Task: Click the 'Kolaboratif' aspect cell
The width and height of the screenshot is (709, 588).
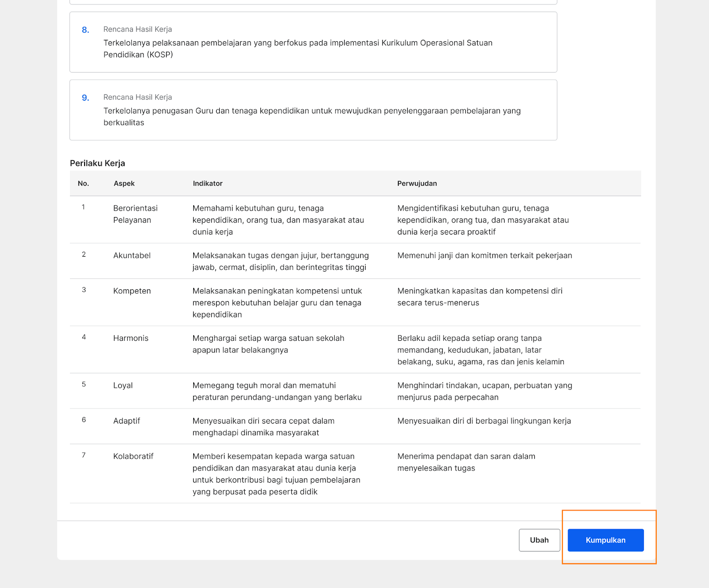Action: coord(133,456)
